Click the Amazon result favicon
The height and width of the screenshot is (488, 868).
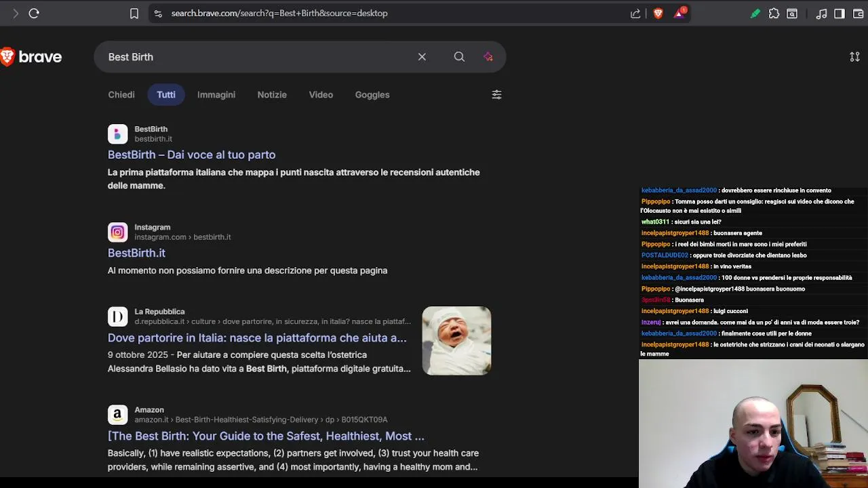point(117,415)
